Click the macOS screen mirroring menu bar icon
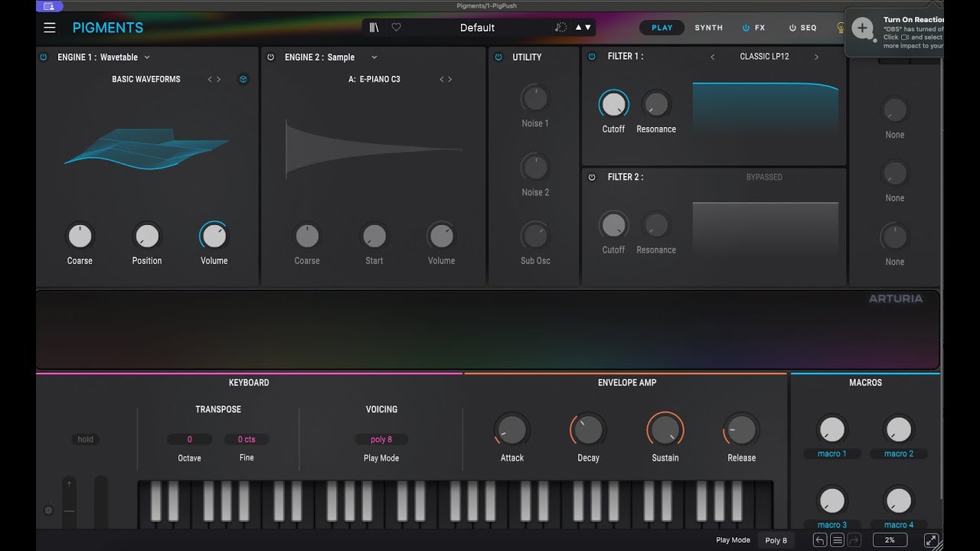 (49, 6)
